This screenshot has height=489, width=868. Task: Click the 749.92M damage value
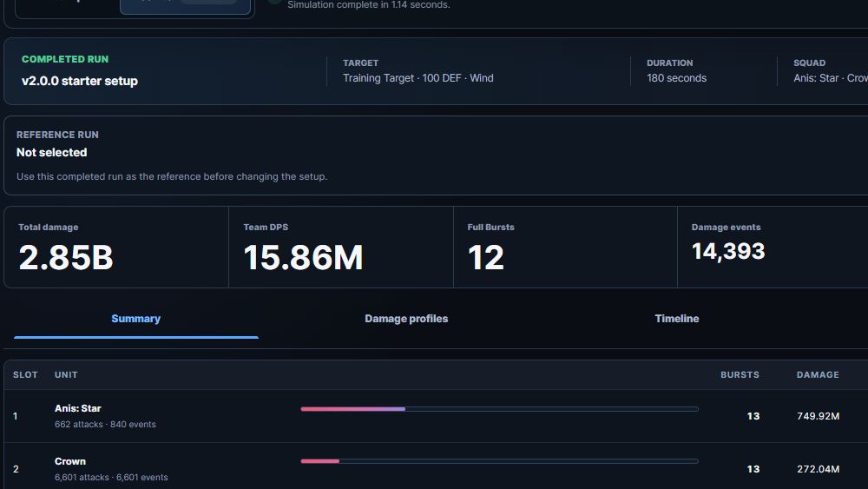click(819, 416)
